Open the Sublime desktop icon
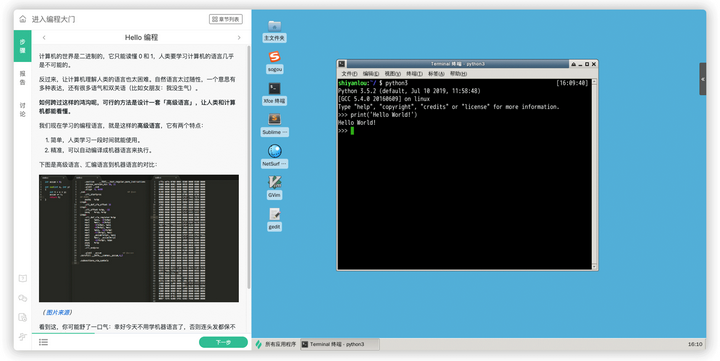The height and width of the screenshot is (361, 720). pyautogui.click(x=275, y=125)
